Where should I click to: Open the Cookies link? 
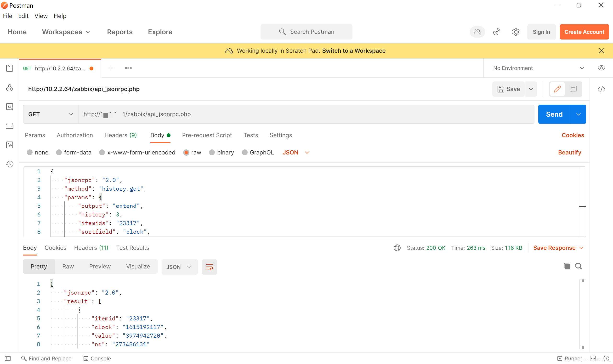pos(573,135)
